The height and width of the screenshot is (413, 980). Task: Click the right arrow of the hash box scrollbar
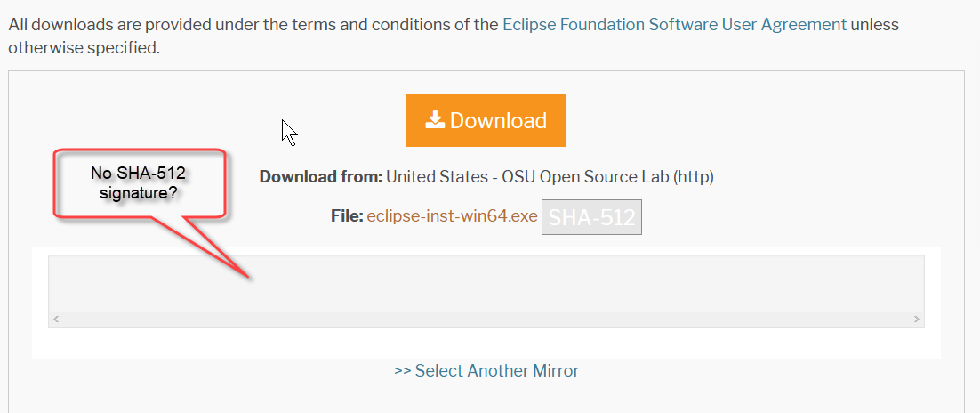pyautogui.click(x=916, y=320)
